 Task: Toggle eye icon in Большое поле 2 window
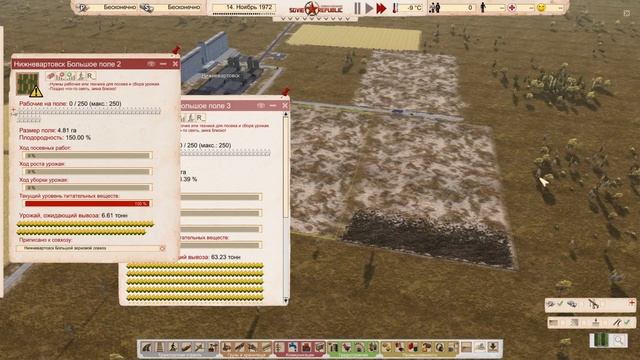151,64
